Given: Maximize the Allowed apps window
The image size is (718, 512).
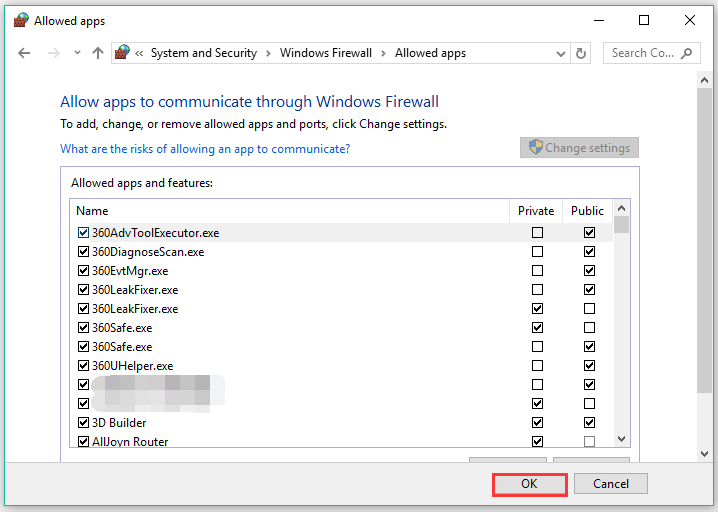Looking at the screenshot, I should pos(644,20).
